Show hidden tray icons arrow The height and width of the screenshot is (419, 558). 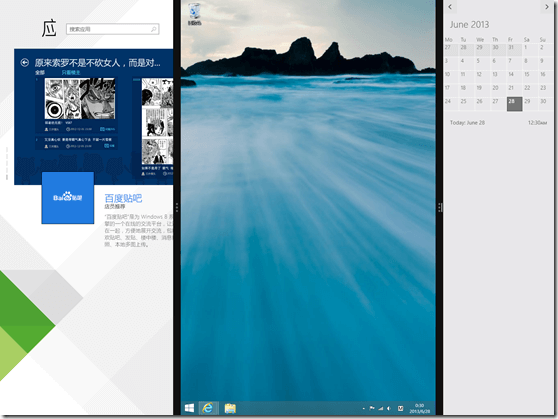[x=363, y=408]
